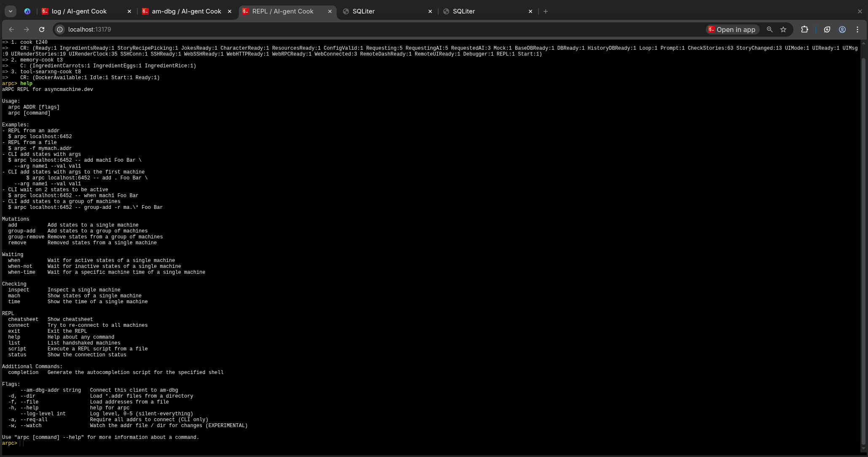Click the zoom magnifier icon in address bar
This screenshot has height=457, width=868.
pyautogui.click(x=769, y=29)
